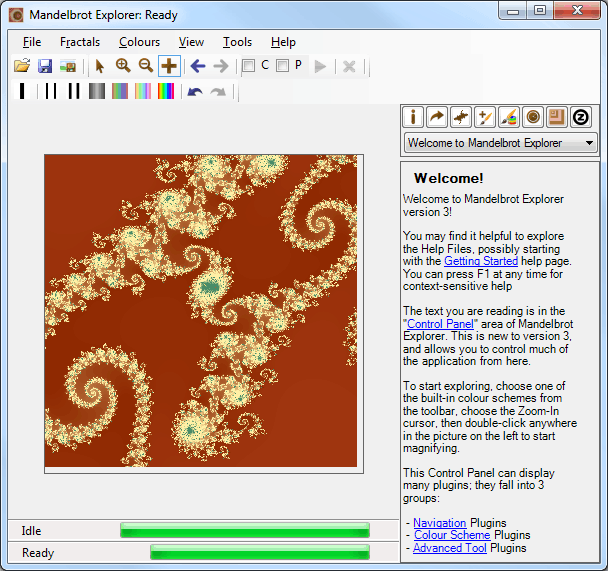Click the 'Welcome!' heading text
The height and width of the screenshot is (571, 608).
[x=449, y=178]
